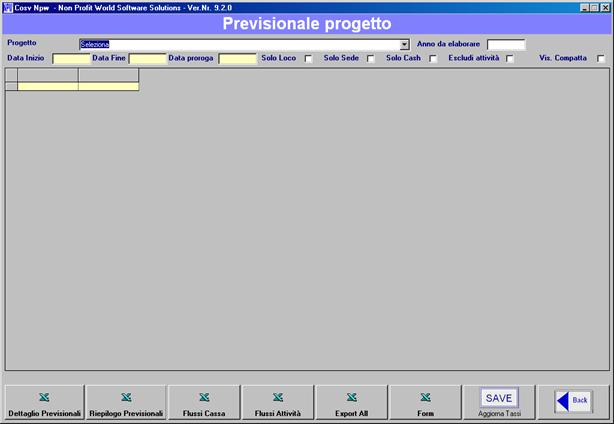The image size is (614, 424).
Task: Select the Progetto combo box text field
Action: tap(240, 45)
